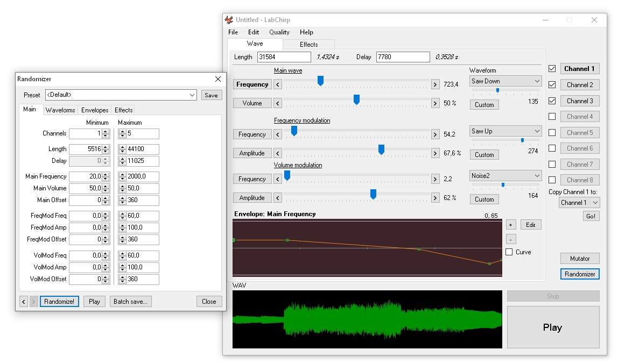Increase the Channels minimum spinner value

(x=106, y=132)
